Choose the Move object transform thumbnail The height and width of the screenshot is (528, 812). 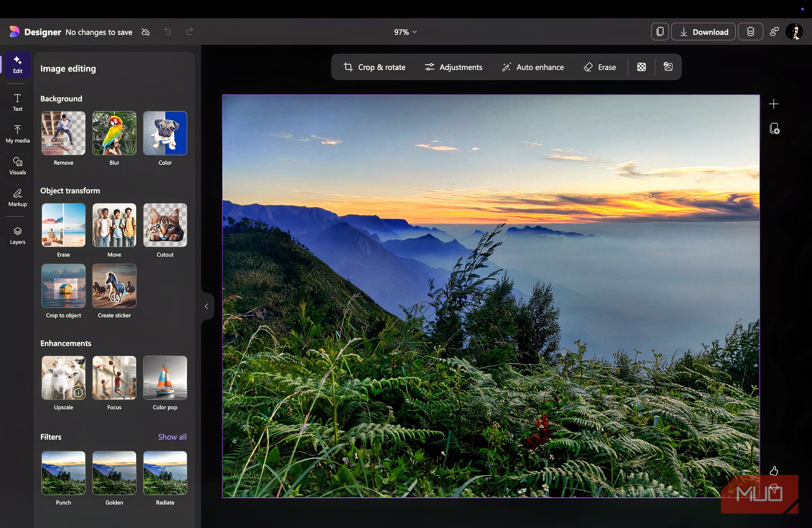coord(114,225)
